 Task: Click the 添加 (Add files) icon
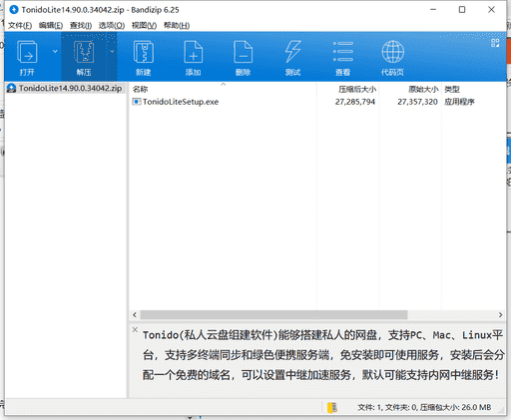coord(194,52)
